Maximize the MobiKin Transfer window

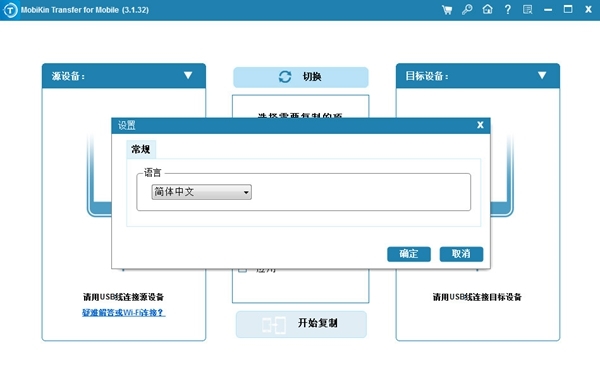(568, 9)
